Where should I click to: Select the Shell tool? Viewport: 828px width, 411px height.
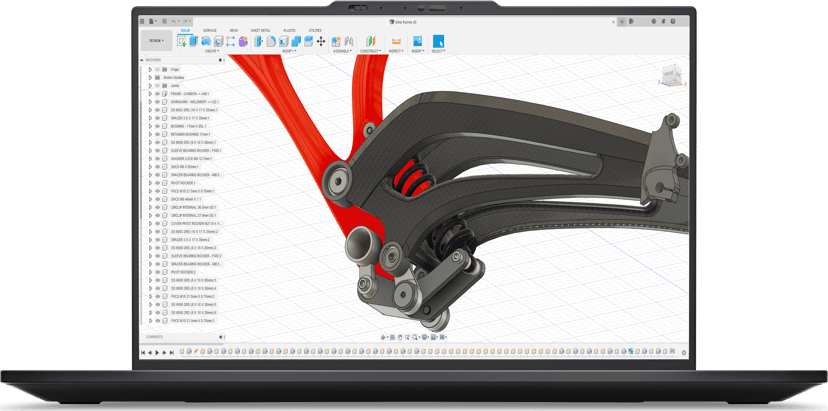(284, 41)
